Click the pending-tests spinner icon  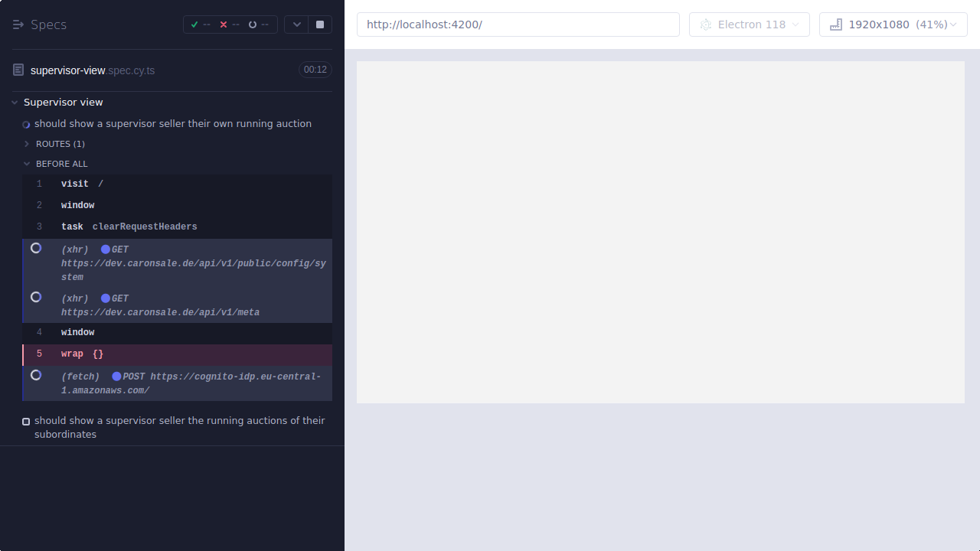click(x=253, y=24)
